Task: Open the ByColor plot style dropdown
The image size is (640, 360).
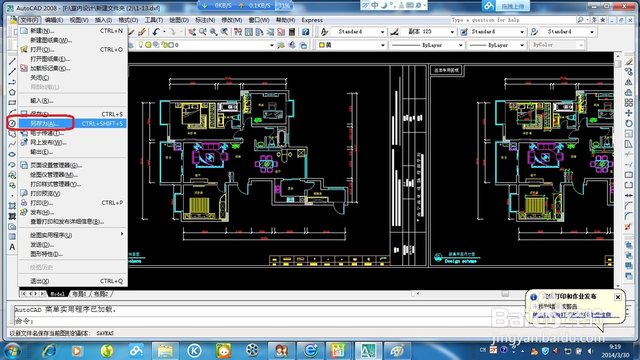Action: 581,45
